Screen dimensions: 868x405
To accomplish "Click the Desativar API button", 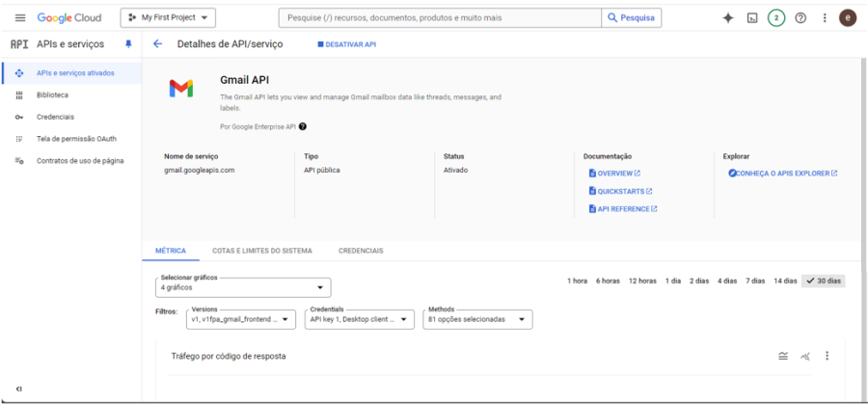I will pyautogui.click(x=347, y=44).
